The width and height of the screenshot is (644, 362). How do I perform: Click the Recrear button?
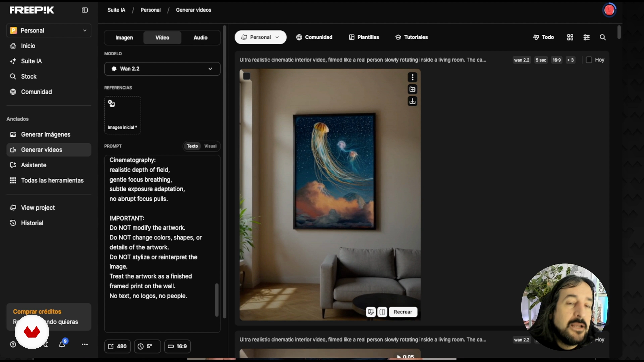coord(403,312)
